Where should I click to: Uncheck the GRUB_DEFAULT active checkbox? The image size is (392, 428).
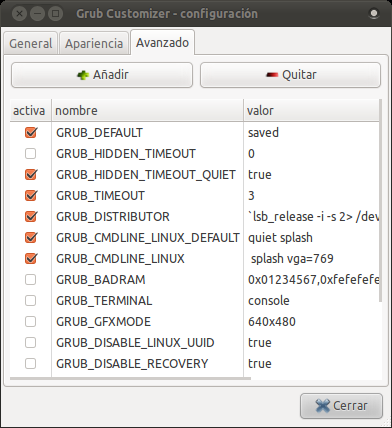[31, 133]
